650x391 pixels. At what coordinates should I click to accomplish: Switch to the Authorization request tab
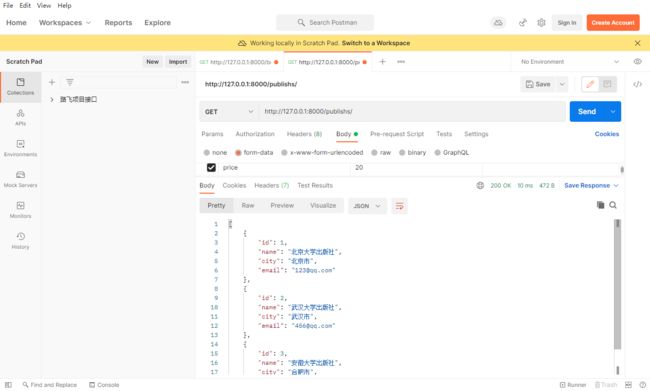(255, 134)
